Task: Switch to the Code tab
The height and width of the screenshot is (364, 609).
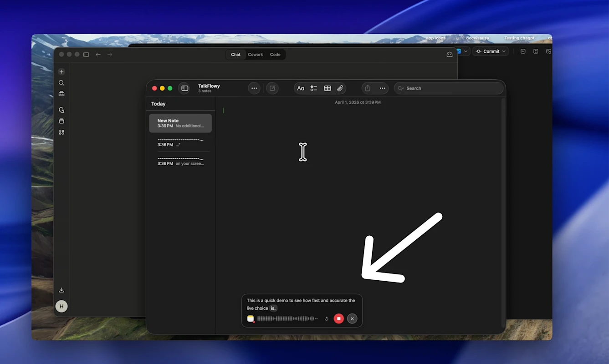Action: coord(275,55)
